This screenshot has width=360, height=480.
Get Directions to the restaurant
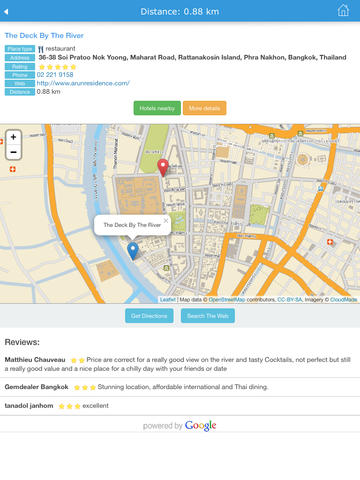149,316
